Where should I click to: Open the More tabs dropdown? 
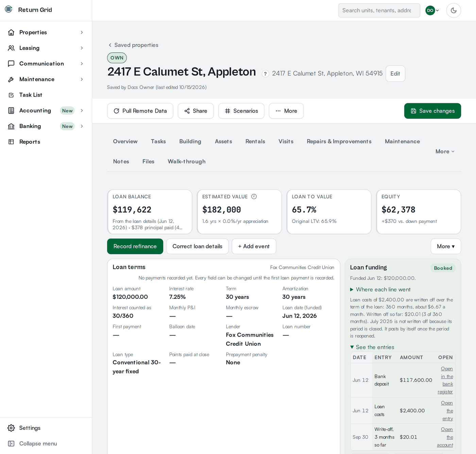(x=445, y=151)
